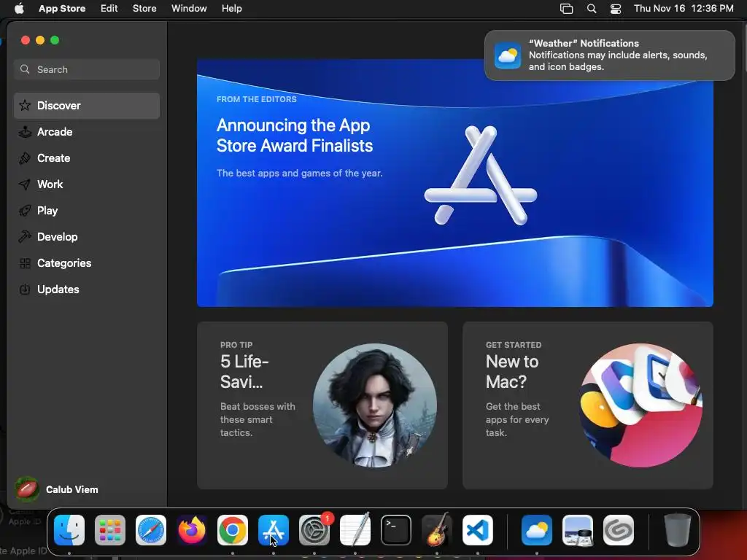
Task: Open Visual Studio Code from Dock
Action: point(477,530)
